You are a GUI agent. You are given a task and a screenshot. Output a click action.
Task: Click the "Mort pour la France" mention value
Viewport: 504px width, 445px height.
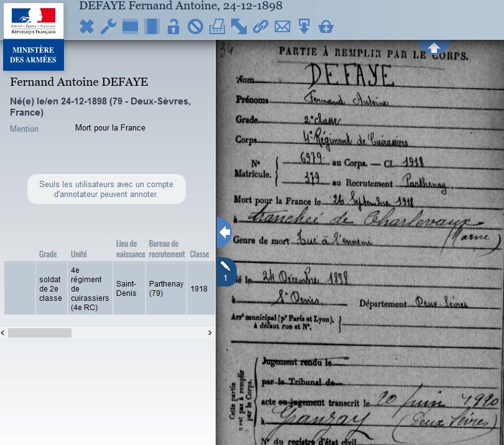(110, 127)
